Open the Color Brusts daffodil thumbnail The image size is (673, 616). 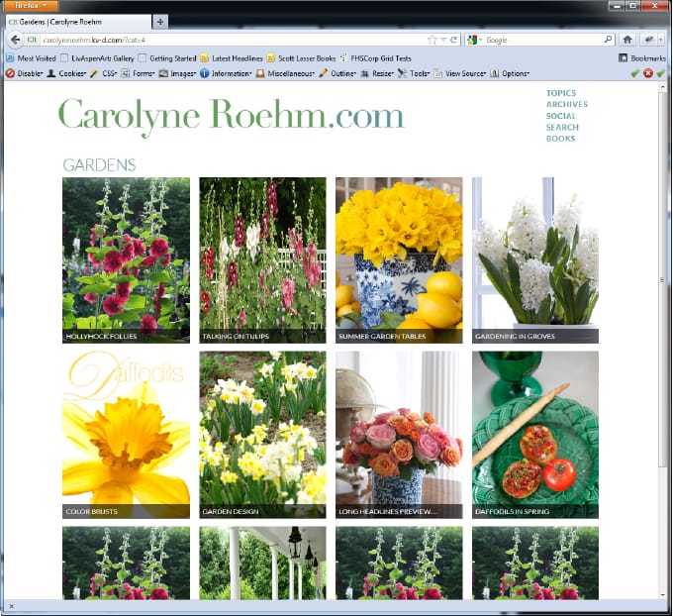coord(127,435)
